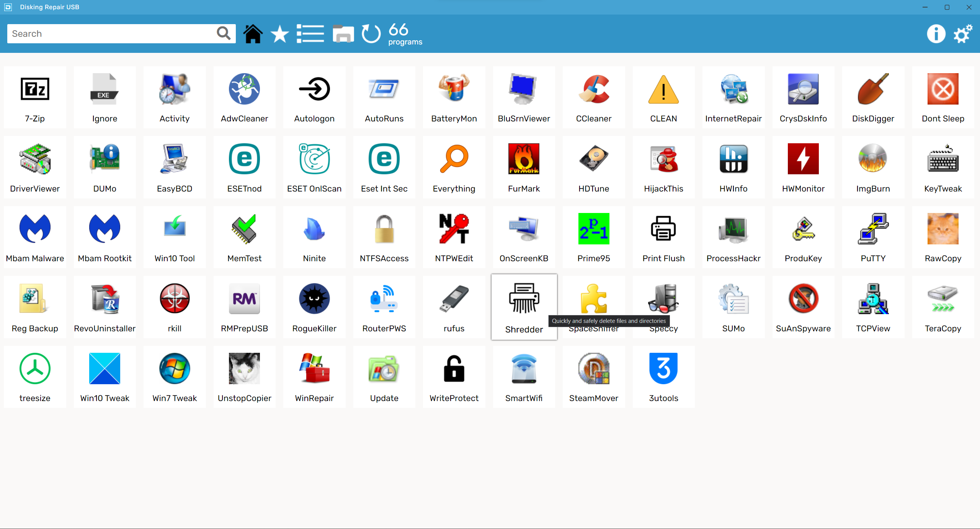The height and width of the screenshot is (529, 980).
Task: Open NTPWEdit
Action: point(454,237)
